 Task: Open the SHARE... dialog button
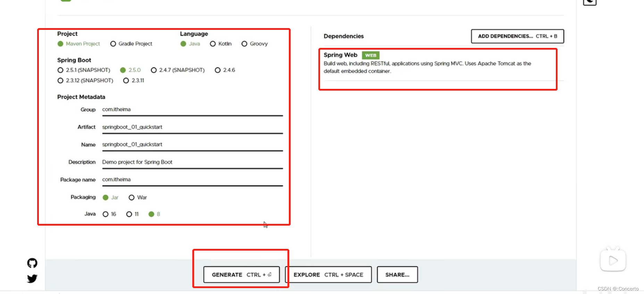(398, 275)
